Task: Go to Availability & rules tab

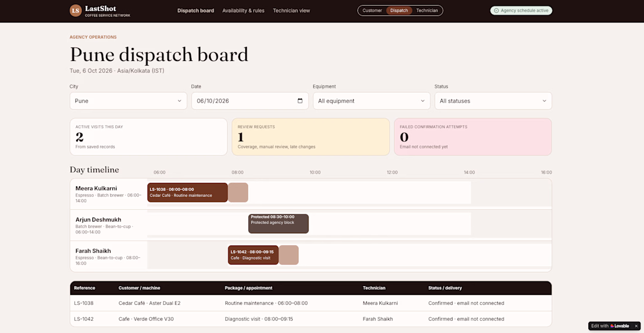Action: pos(243,11)
